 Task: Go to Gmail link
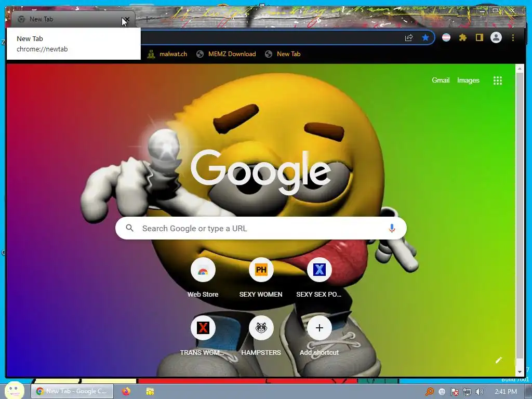tap(441, 81)
